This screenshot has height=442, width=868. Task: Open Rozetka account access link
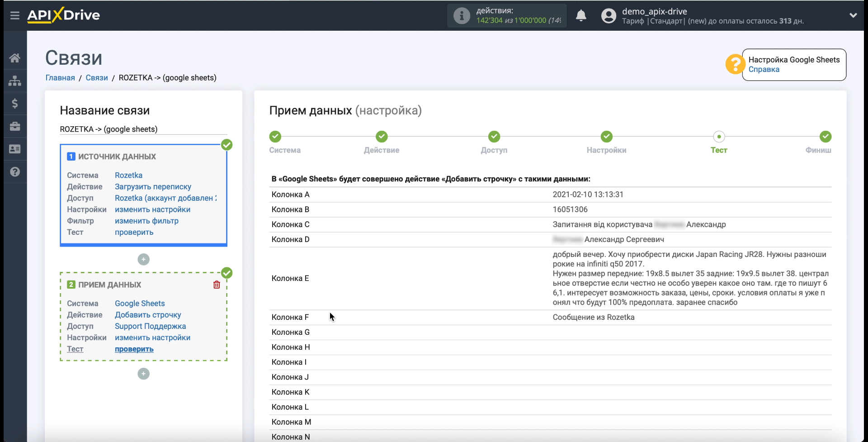click(165, 198)
